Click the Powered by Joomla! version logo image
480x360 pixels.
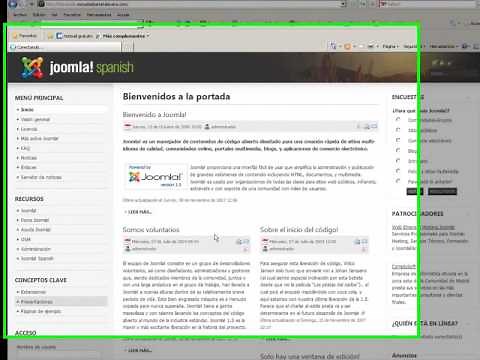(x=156, y=176)
